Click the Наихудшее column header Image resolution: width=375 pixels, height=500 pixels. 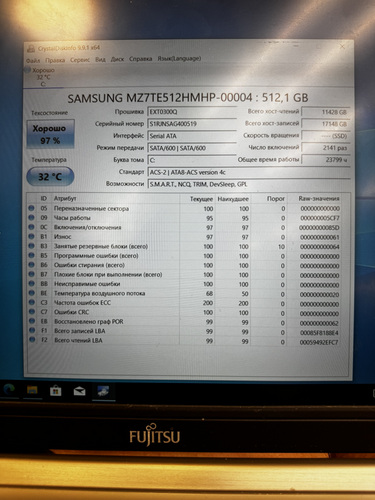(233, 199)
